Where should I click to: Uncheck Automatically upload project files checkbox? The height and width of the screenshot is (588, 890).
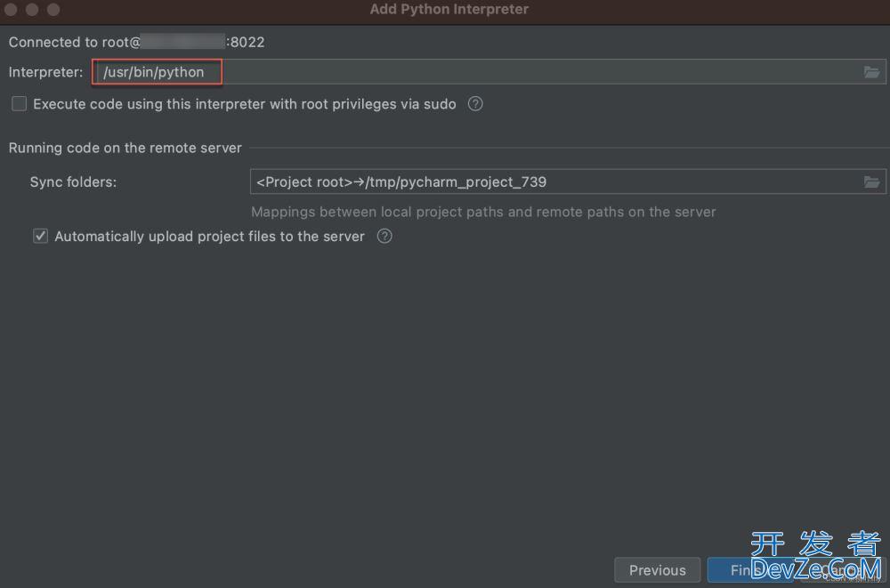(40, 236)
